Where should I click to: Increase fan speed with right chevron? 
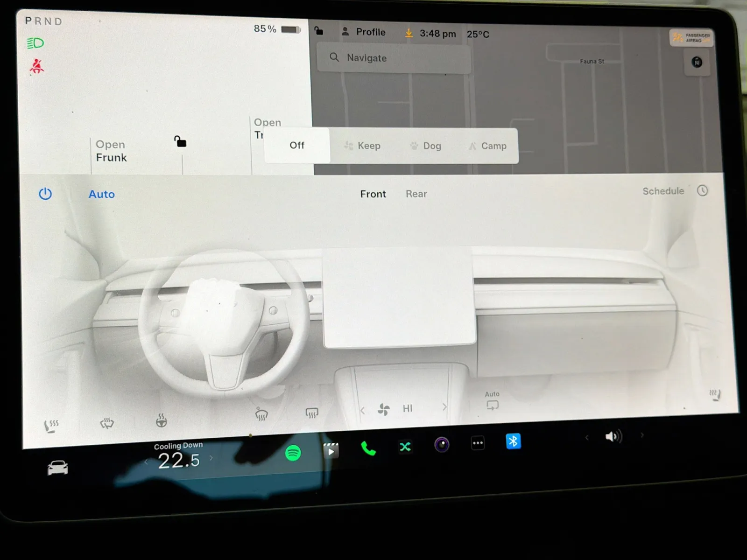[x=444, y=407]
